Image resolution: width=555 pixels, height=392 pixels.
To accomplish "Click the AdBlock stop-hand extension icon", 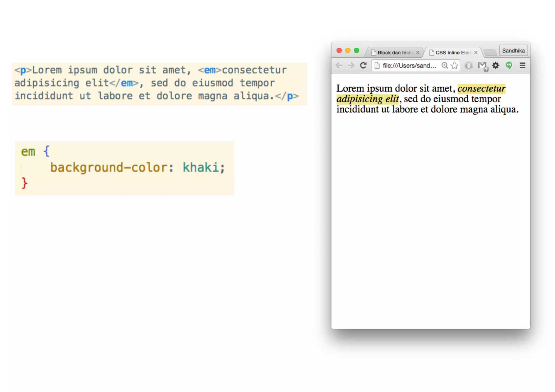I will click(x=469, y=65).
